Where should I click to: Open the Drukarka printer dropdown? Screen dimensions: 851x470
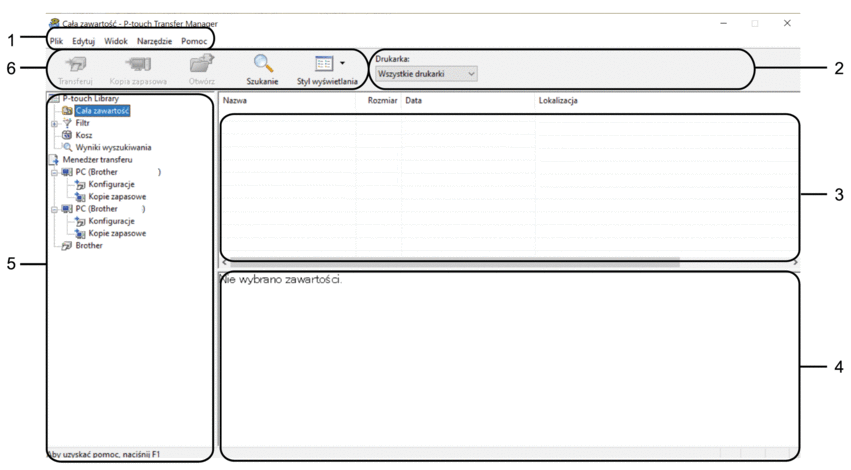[x=426, y=74]
